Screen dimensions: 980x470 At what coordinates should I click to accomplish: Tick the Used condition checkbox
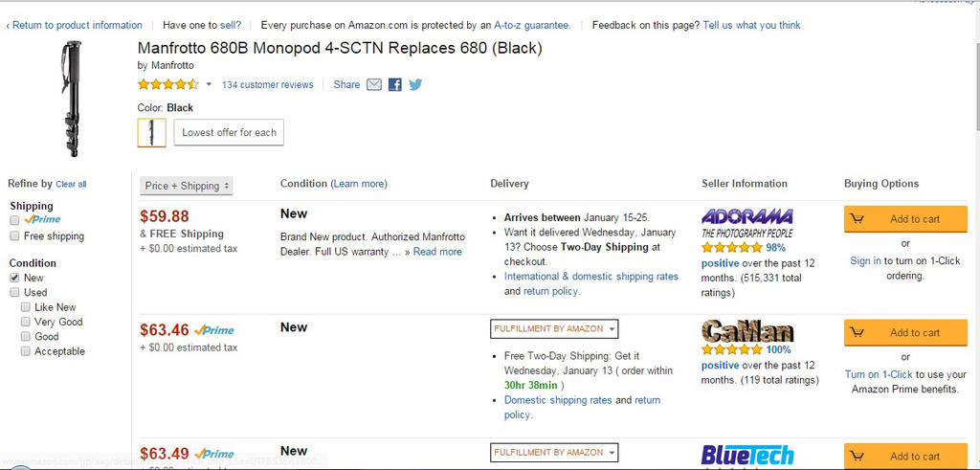coord(14,292)
